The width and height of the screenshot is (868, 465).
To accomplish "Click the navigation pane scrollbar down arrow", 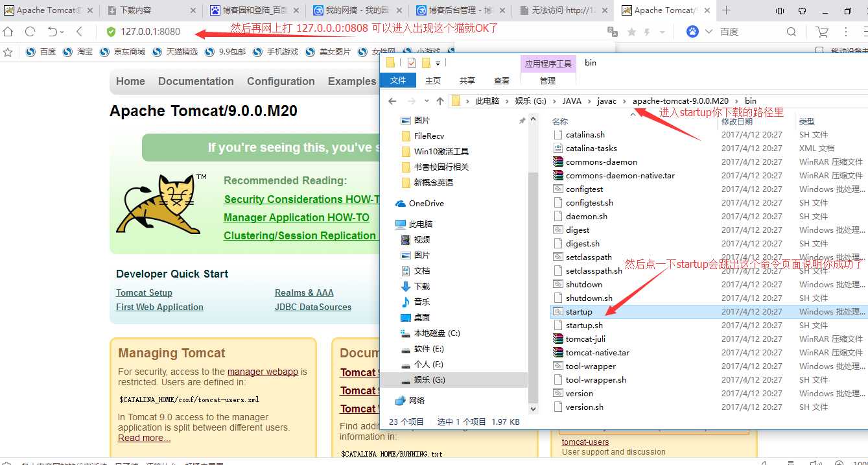I will coord(534,409).
